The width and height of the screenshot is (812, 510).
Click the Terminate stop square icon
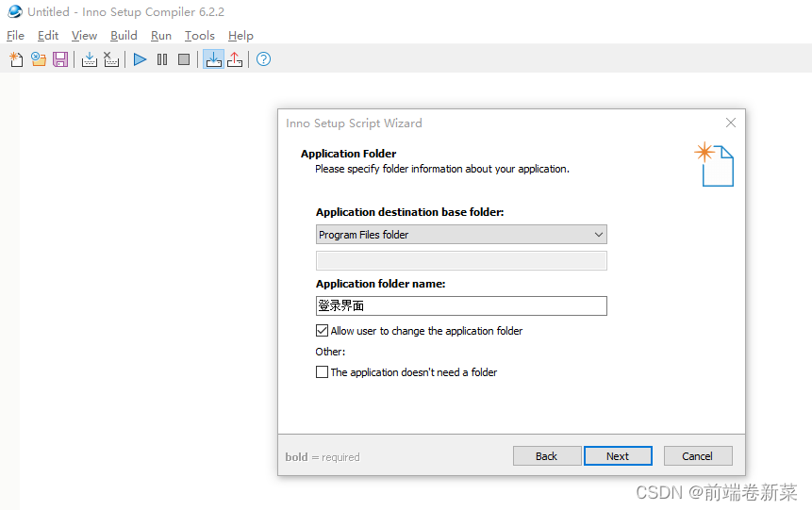(x=184, y=59)
